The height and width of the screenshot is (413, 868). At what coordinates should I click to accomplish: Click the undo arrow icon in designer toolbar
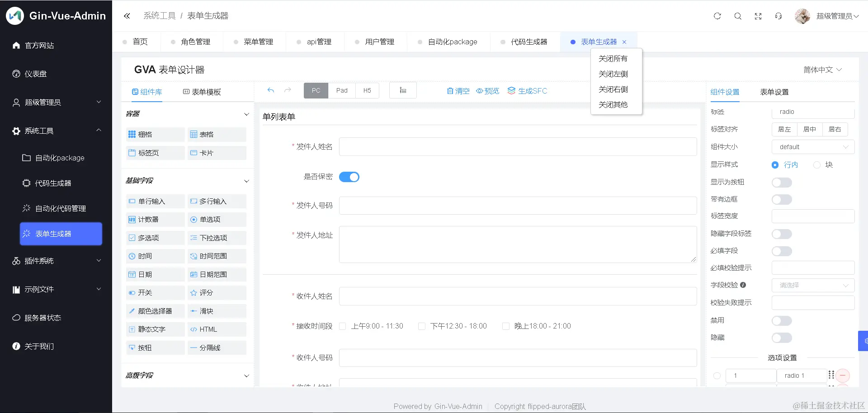tap(270, 90)
